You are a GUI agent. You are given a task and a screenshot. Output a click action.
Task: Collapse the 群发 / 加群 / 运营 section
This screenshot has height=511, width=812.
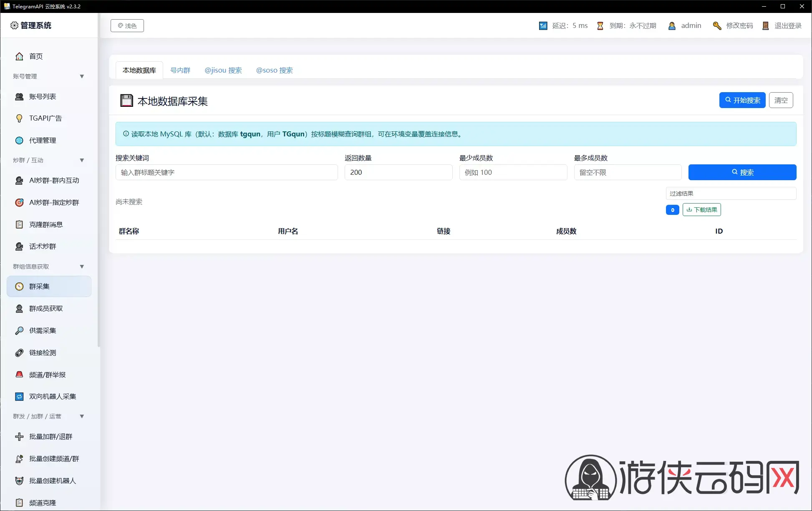(x=82, y=416)
